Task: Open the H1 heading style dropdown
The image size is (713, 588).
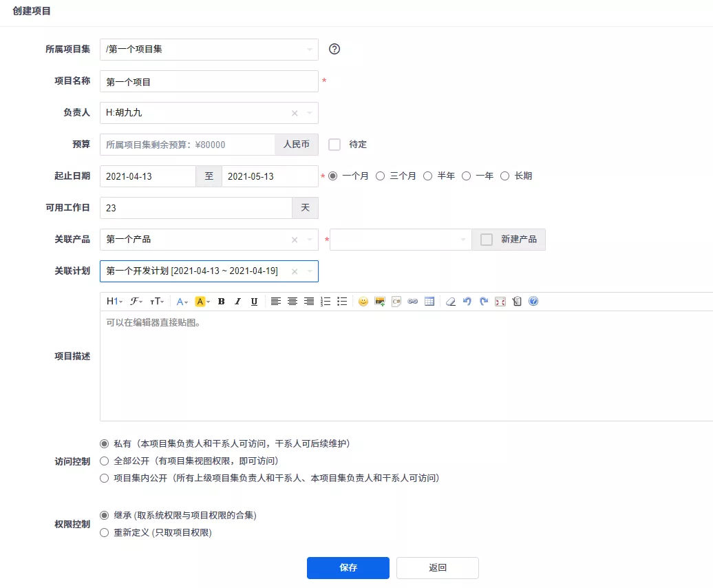Action: point(114,302)
